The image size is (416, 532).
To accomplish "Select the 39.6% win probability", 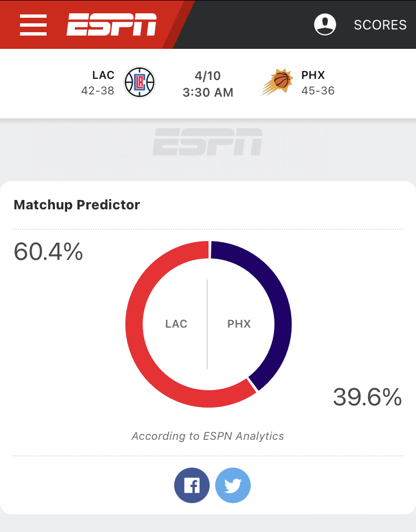I will pos(368,397).
